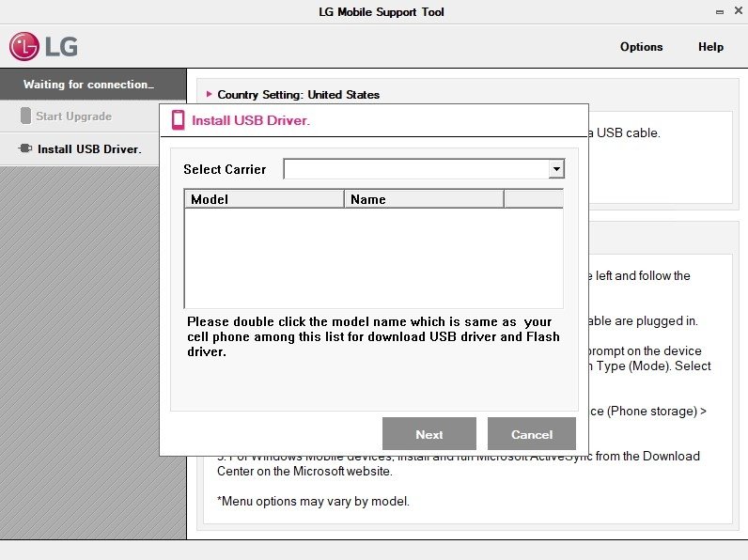Screen dimensions: 748x560
Task: Click the 'Please double click the model name' instruction
Action: (373, 336)
